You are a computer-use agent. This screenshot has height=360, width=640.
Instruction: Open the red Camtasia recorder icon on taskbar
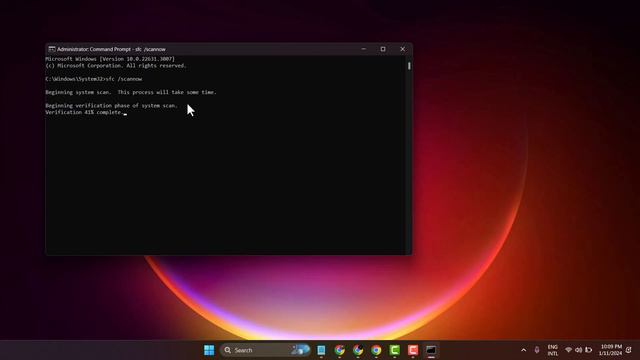click(413, 350)
